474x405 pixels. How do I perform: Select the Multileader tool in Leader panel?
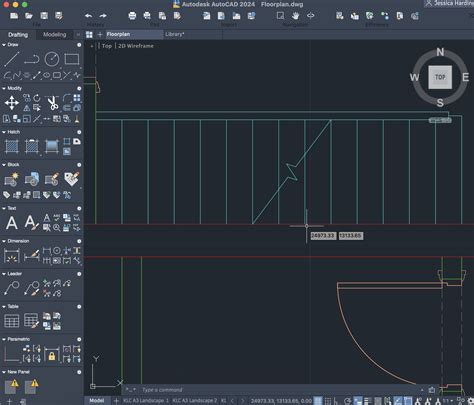pyautogui.click(x=12, y=289)
